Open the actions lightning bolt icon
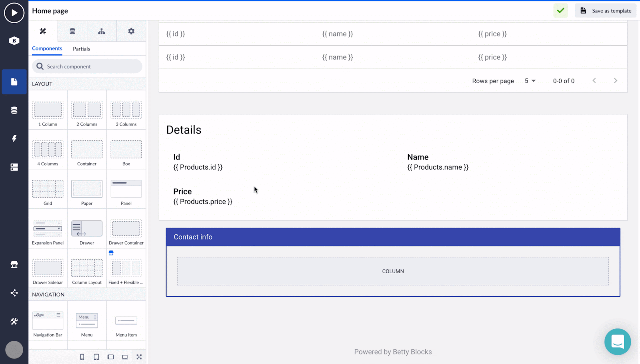Image resolution: width=640 pixels, height=364 pixels. [x=14, y=138]
